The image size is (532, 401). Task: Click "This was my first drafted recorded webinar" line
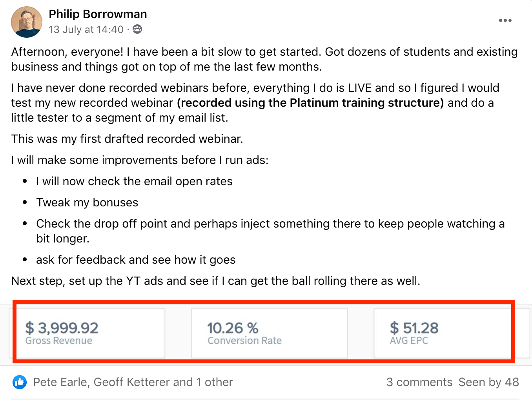pos(127,139)
